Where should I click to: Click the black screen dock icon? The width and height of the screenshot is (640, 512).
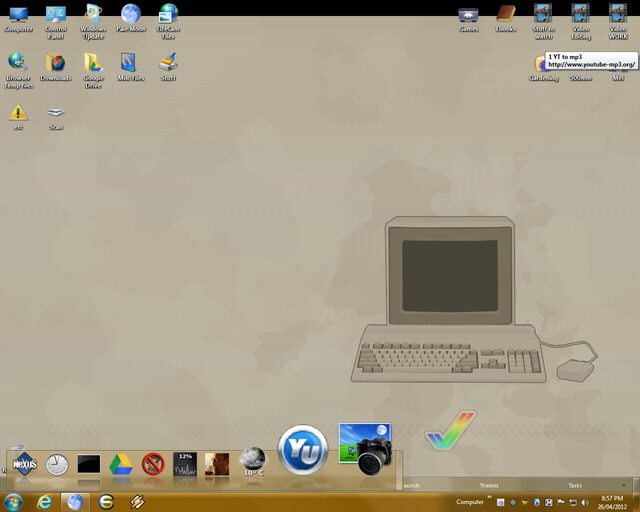(89, 464)
